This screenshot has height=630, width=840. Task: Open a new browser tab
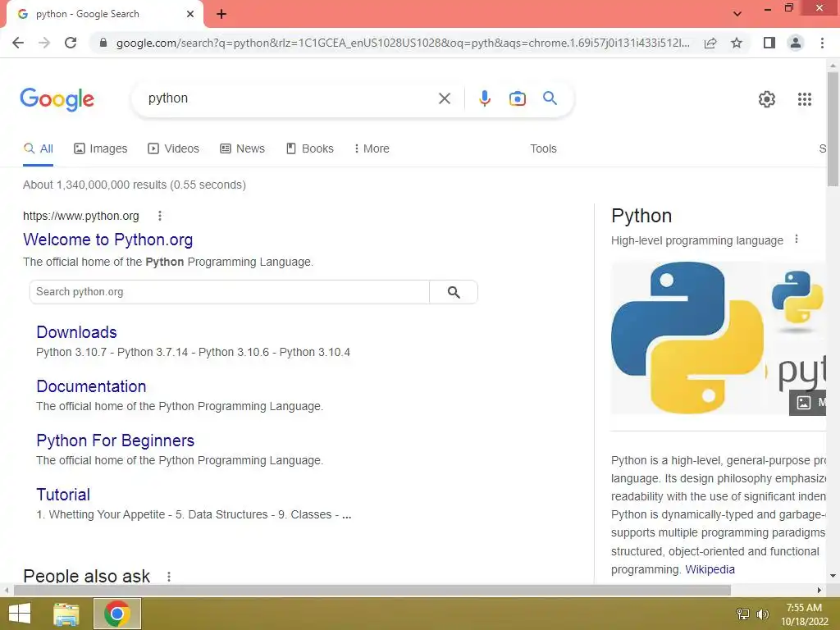[221, 15]
